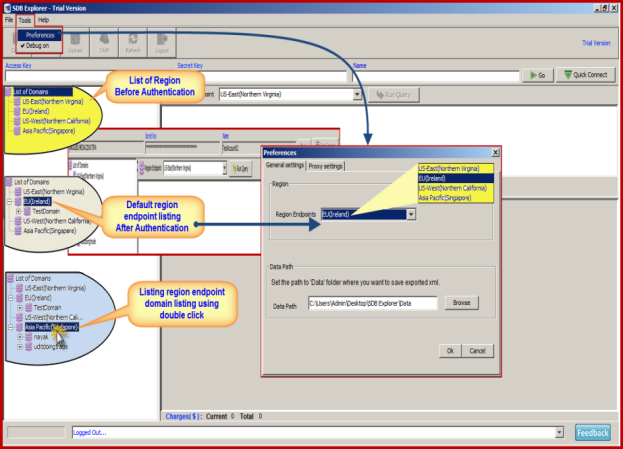Collapse EU(Ireland) node in beige callout tree
Viewport: 623px width, 449px height.
tap(10, 202)
